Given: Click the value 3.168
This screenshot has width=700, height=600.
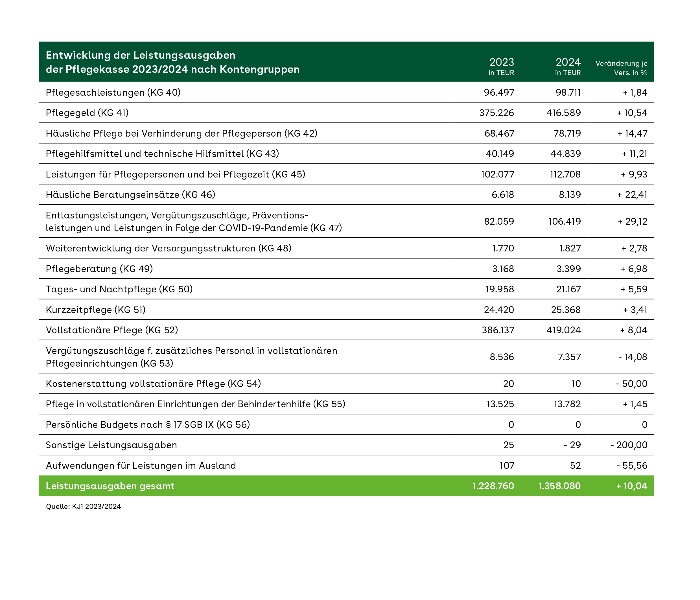Looking at the screenshot, I should coord(503,269).
